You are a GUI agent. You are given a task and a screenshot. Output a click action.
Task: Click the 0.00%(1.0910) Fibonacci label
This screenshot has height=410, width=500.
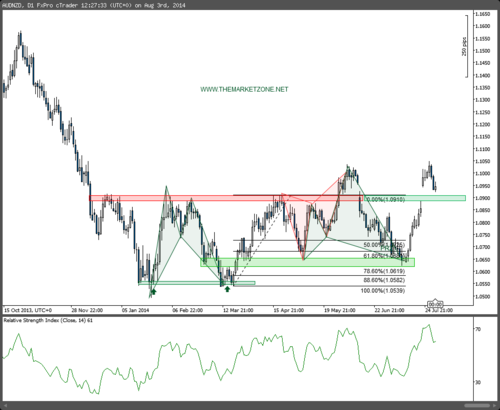(x=385, y=199)
